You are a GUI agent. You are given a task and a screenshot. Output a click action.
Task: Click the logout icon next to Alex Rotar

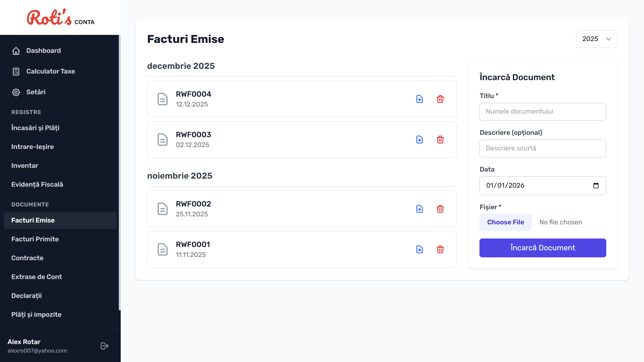tap(104, 346)
